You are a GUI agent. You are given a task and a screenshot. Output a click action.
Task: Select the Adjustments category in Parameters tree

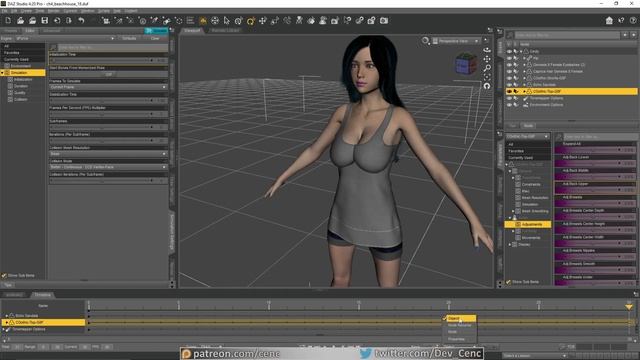528,224
